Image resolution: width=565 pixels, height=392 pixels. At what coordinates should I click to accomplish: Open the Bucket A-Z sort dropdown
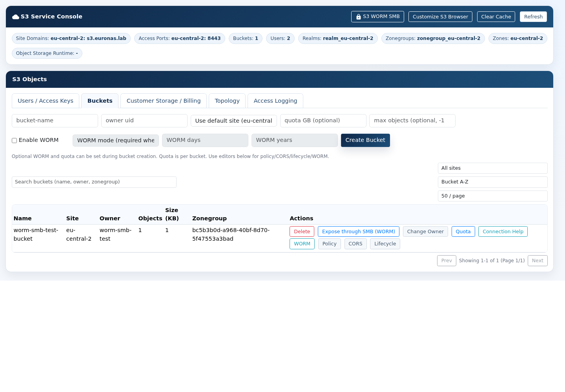click(x=492, y=182)
